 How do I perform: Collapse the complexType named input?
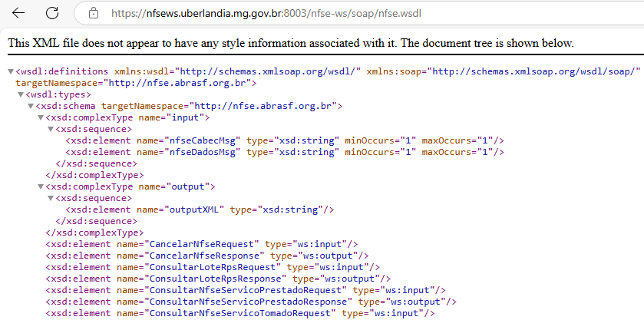(41, 118)
